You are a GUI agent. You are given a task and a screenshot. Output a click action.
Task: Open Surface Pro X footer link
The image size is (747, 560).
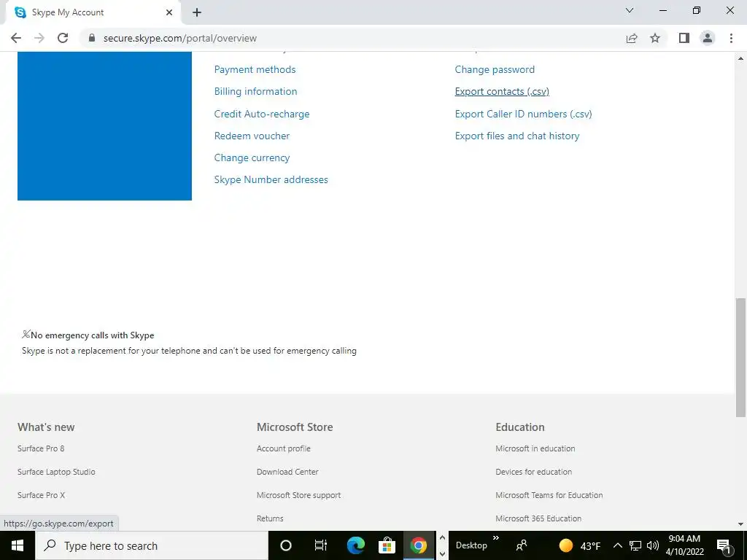pos(41,495)
